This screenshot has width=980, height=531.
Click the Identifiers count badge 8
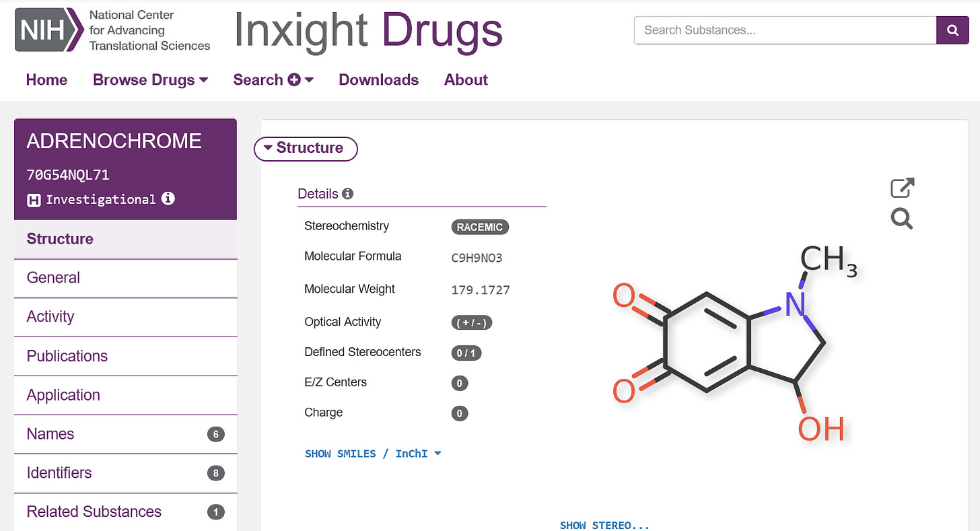click(x=215, y=473)
